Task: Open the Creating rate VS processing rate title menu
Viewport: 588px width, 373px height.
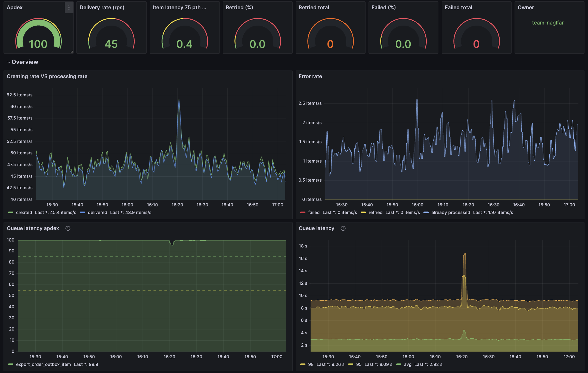Action: [x=47, y=77]
